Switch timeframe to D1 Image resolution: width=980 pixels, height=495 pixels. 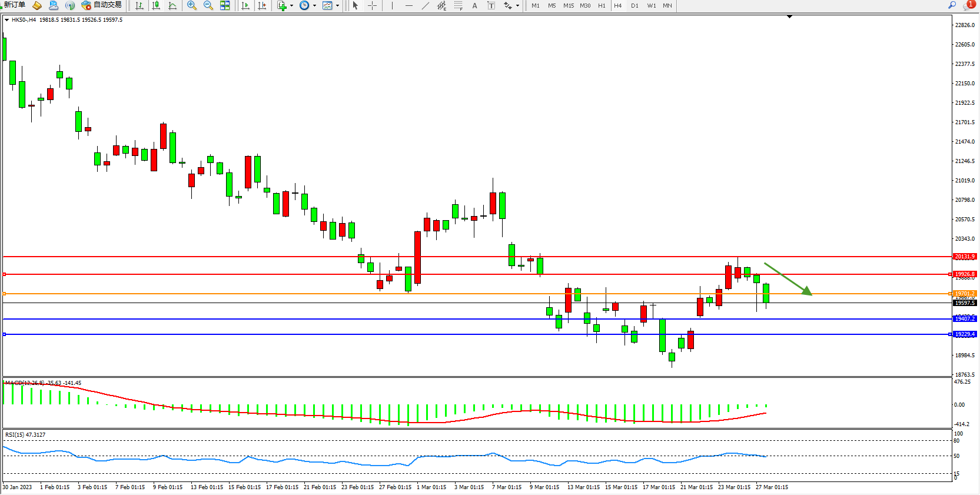click(634, 6)
